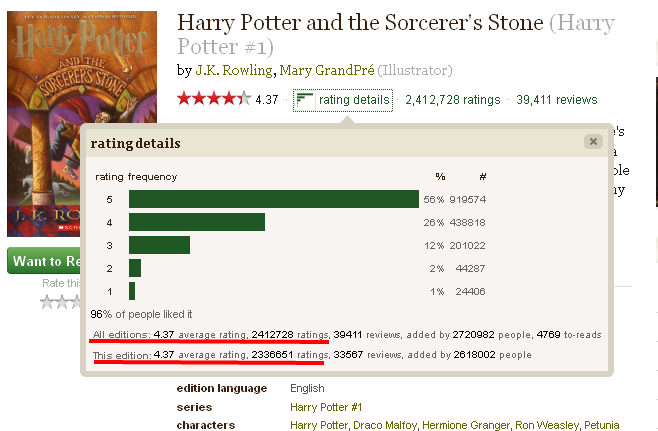Click the 2-star frequency bar
This screenshot has height=431, width=658.
coord(135,268)
